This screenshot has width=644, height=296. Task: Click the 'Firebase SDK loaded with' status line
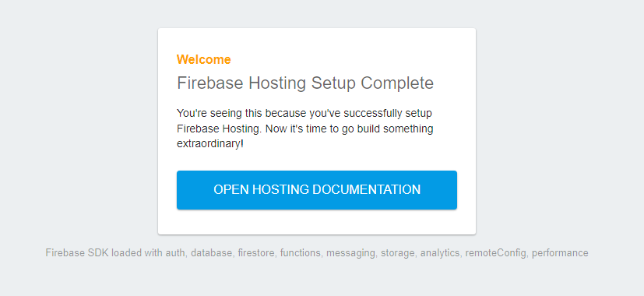point(317,253)
